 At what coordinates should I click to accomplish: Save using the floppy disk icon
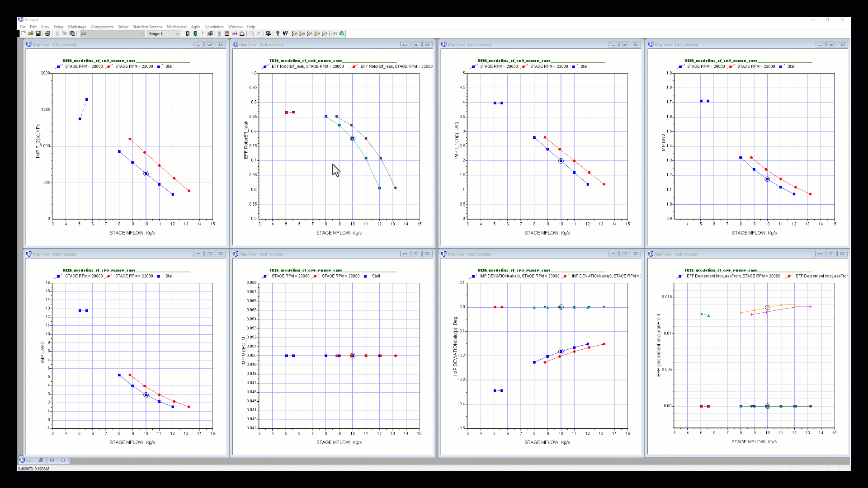pos(38,33)
